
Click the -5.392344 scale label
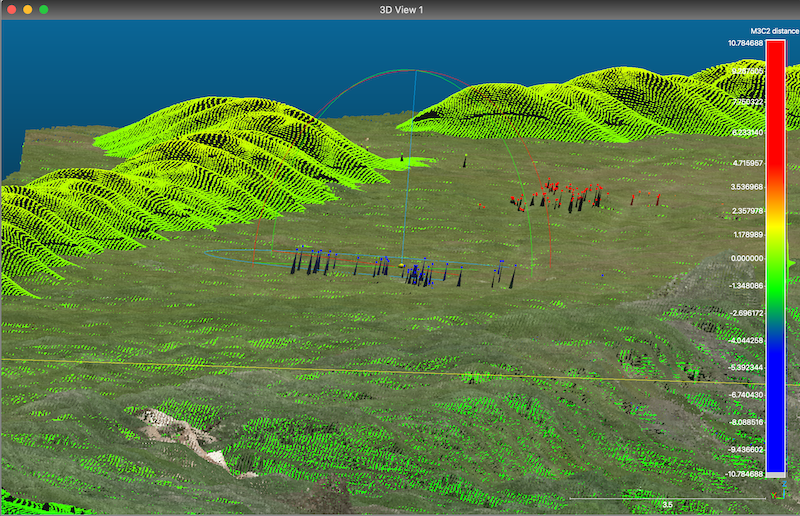click(746, 367)
